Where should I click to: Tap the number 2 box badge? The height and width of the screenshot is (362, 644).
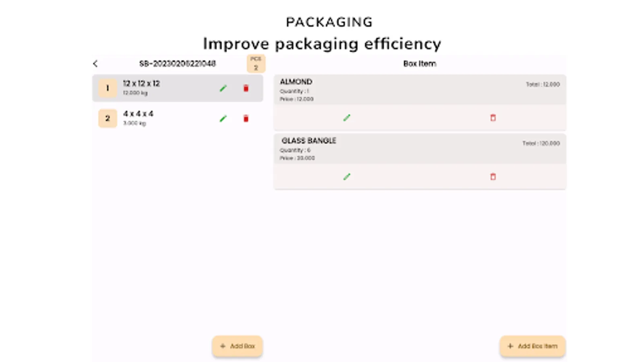coord(107,118)
